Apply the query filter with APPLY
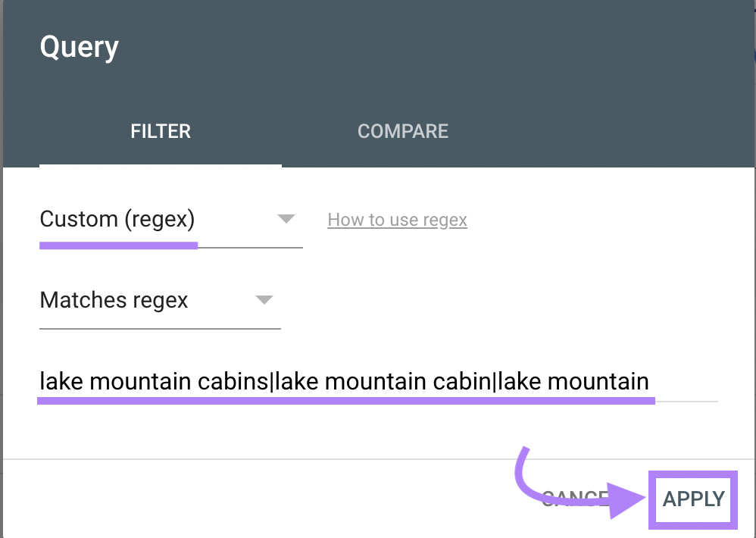The height and width of the screenshot is (538, 756). (693, 499)
